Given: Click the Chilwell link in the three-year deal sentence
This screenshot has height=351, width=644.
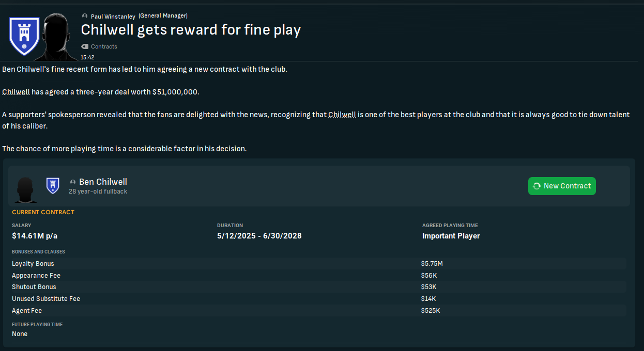Looking at the screenshot, I should (x=16, y=92).
